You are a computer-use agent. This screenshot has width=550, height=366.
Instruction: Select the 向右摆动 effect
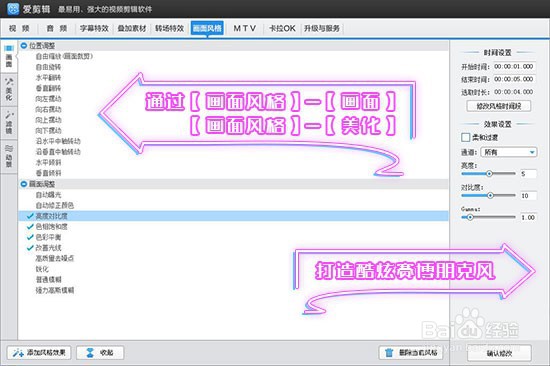[48, 109]
